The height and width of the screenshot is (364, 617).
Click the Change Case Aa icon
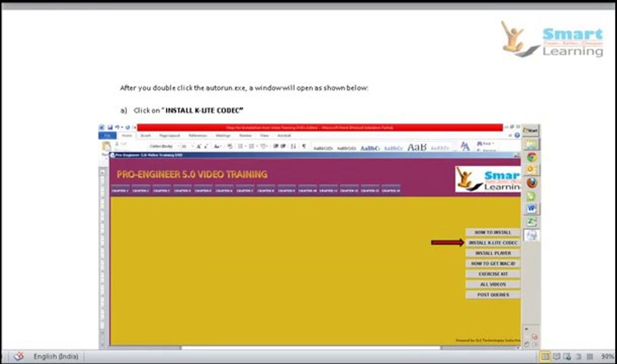pos(217,146)
